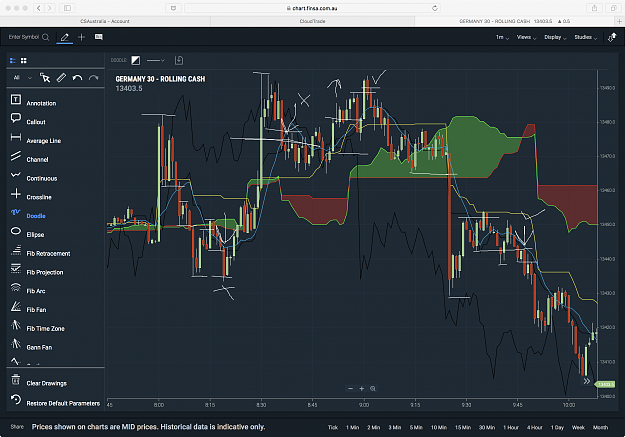Screen dimensions: 625x437
Task: Click the Clear Drawings trash icon
Action: [x=16, y=380]
